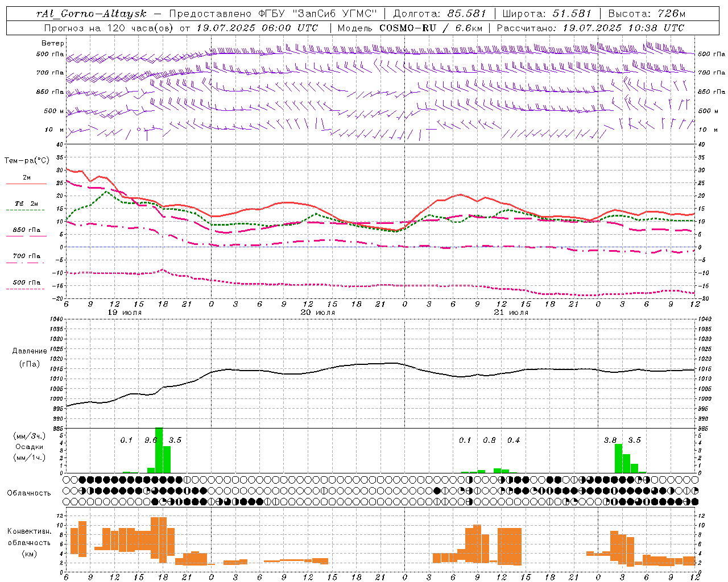Click the Тем-ра(°C) axis label

point(27,161)
